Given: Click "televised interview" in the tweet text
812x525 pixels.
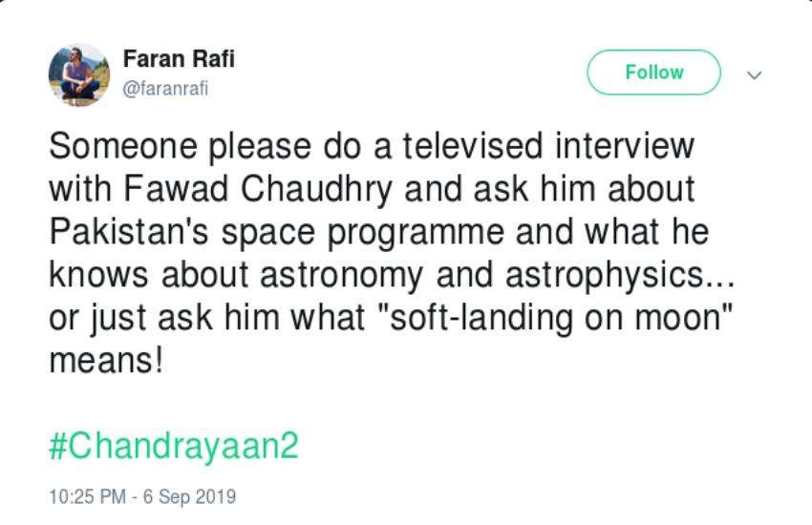Looking at the screenshot, I should click(548, 145).
